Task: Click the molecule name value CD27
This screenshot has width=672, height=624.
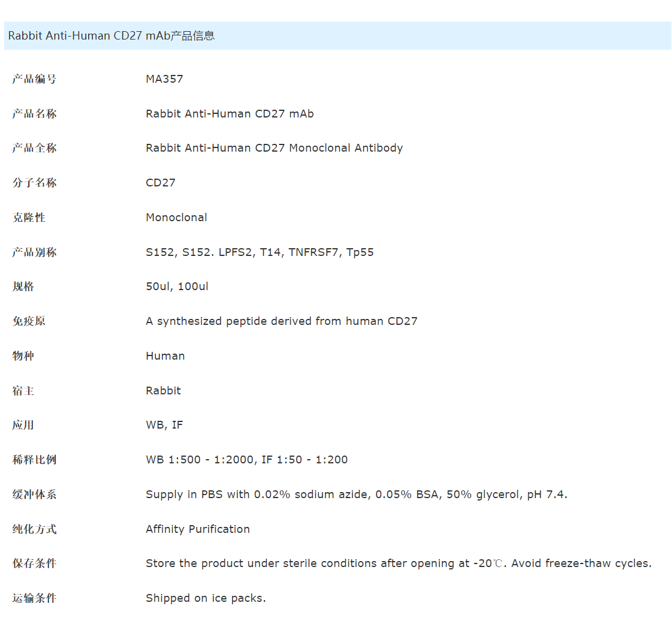Action: [x=161, y=183]
